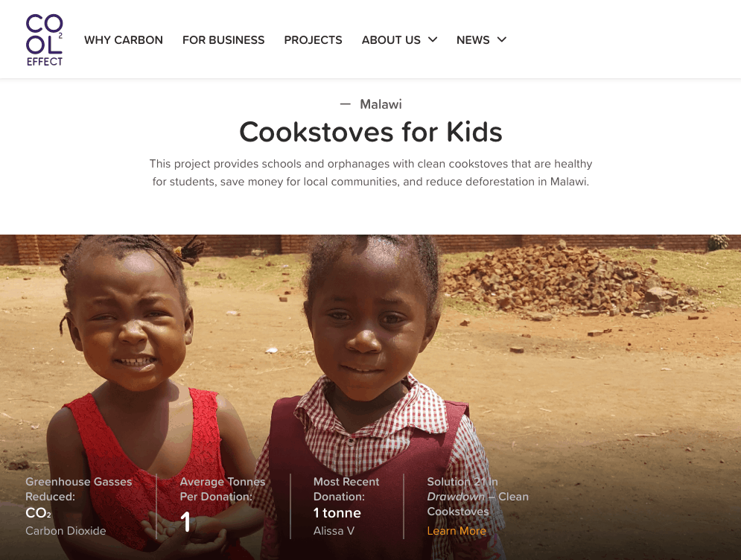
Task: Click the Most Recent Donation label
Action: [346, 489]
